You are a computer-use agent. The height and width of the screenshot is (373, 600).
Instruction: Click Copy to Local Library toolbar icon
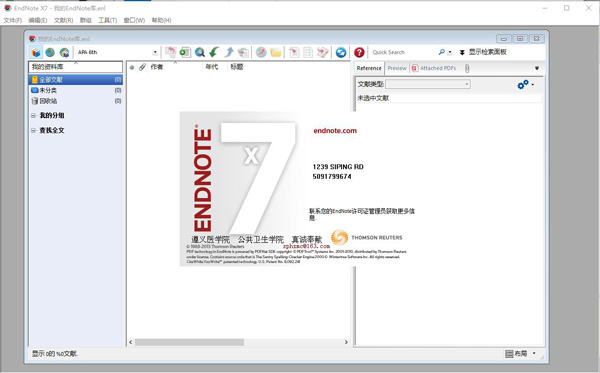170,52
